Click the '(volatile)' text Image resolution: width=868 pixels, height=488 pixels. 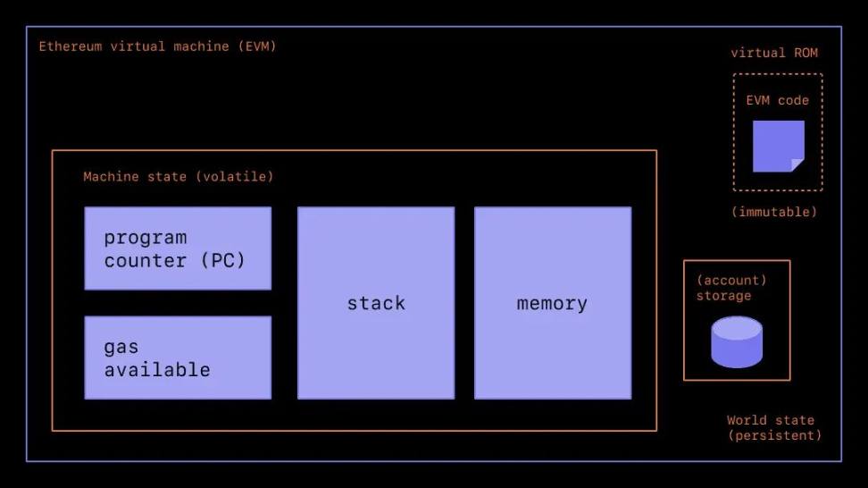236,177
